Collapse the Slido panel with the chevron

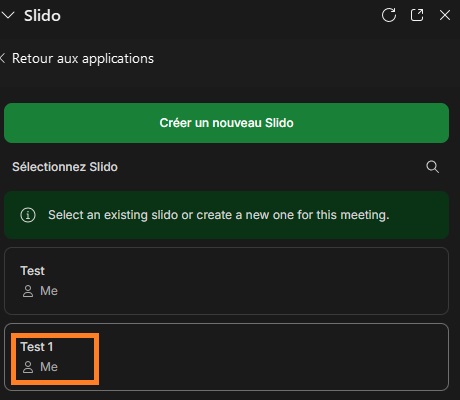[x=8, y=15]
